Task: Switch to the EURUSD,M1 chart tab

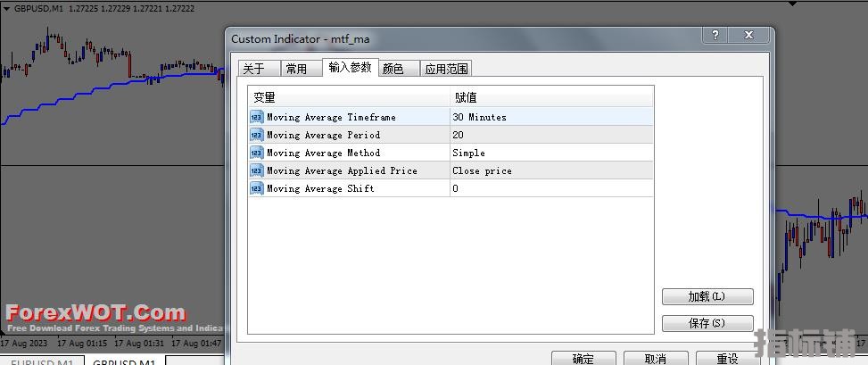Action: click(42, 361)
